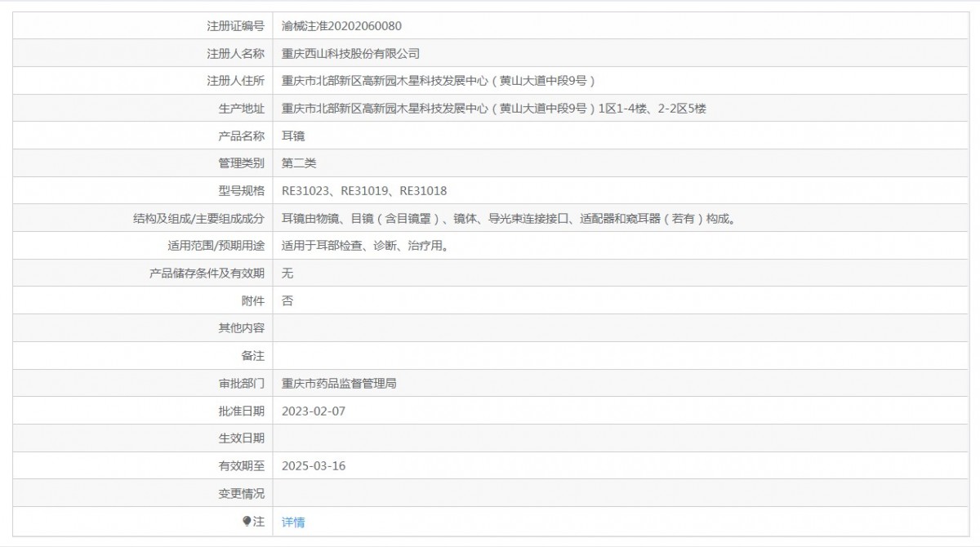
Task: Click the 产品名称 label
Action: [242, 136]
